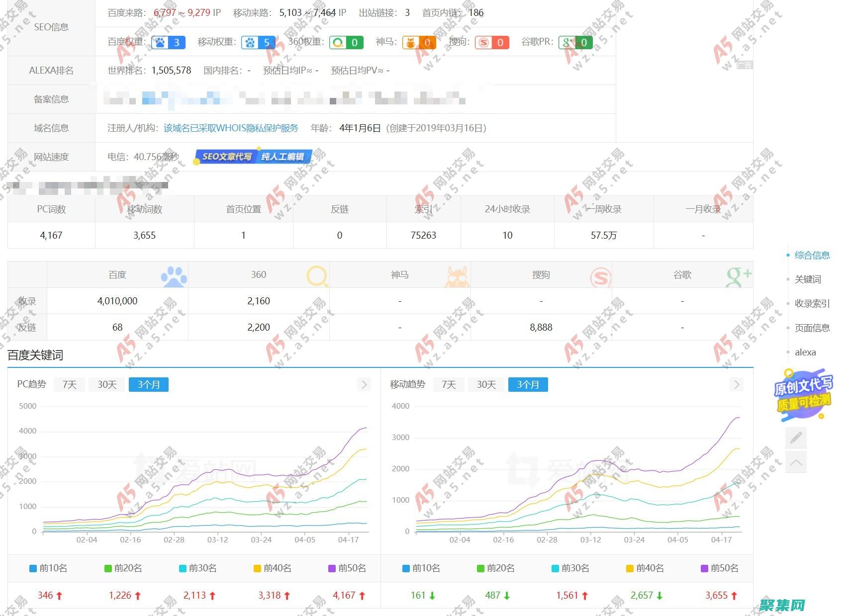Image resolution: width=849 pixels, height=616 pixels.
Task: Open the WHOIS privacy protection link
Action: click(x=231, y=128)
